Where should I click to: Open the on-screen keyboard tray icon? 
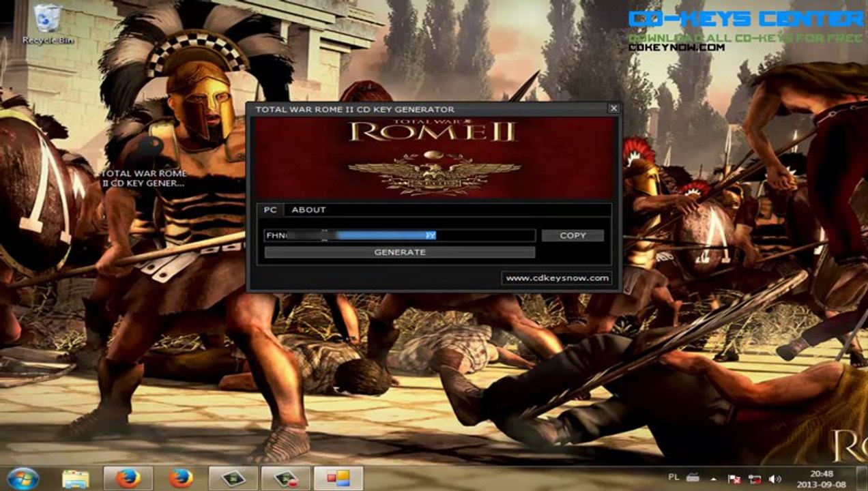click(x=693, y=479)
